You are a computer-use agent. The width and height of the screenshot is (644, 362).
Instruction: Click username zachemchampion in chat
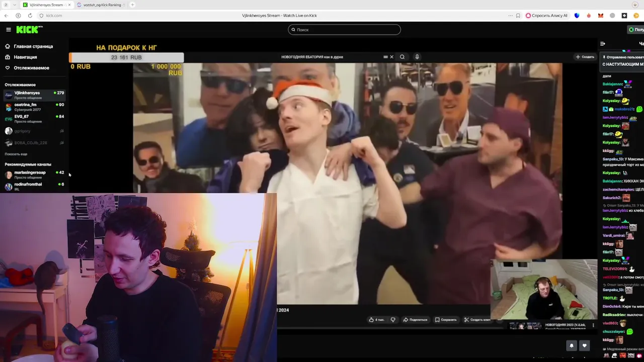pyautogui.click(x=618, y=190)
